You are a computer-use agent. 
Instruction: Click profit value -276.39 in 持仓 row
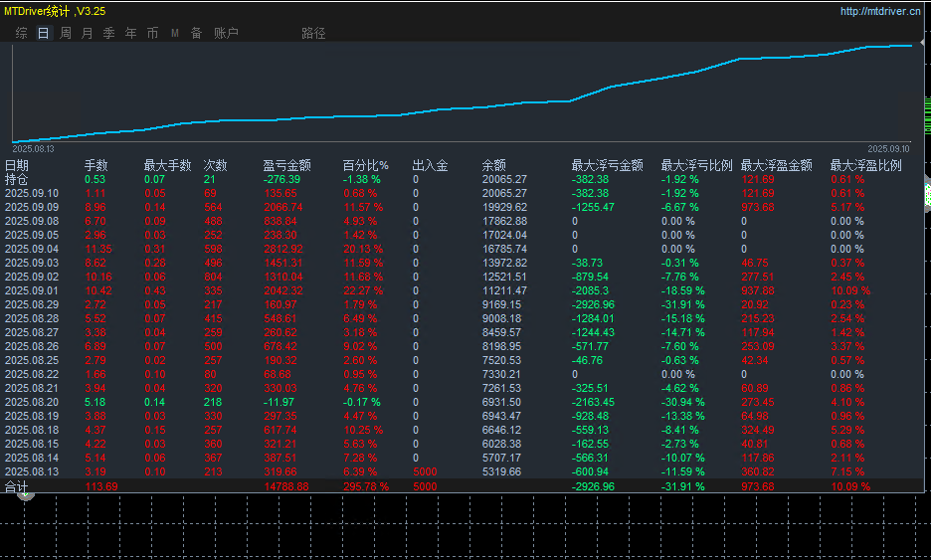click(x=281, y=179)
